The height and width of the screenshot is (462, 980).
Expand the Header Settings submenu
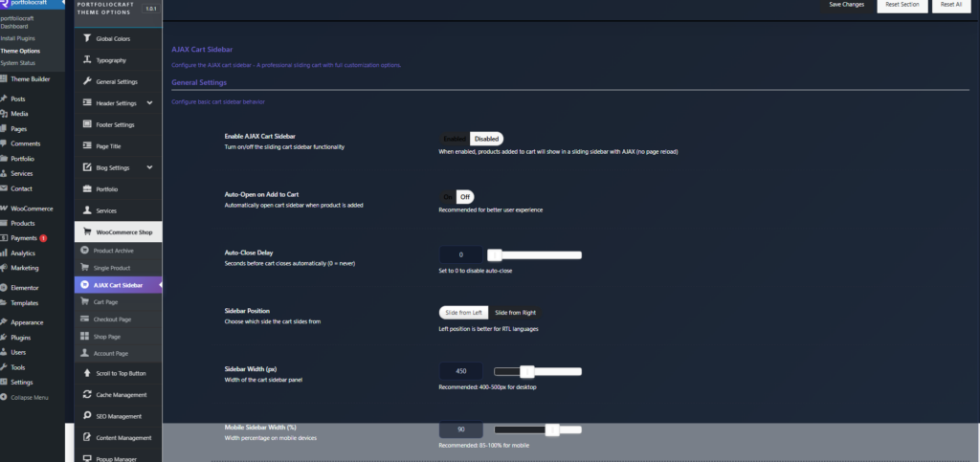(x=150, y=103)
